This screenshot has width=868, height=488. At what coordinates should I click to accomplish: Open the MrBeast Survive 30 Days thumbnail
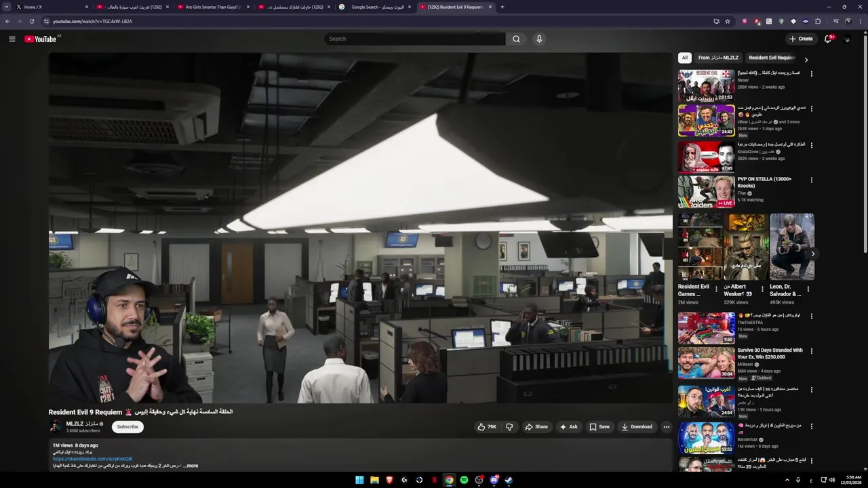[x=706, y=363]
